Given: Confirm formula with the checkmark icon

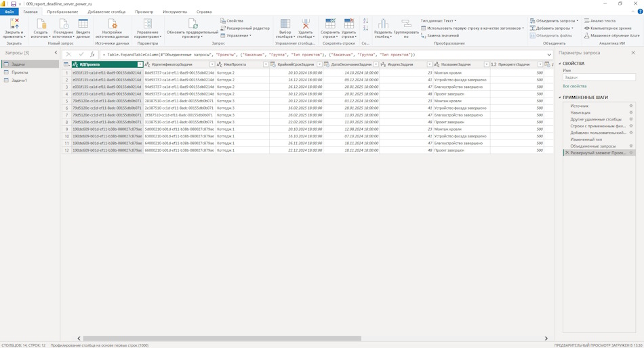Looking at the screenshot, I should (x=81, y=55).
